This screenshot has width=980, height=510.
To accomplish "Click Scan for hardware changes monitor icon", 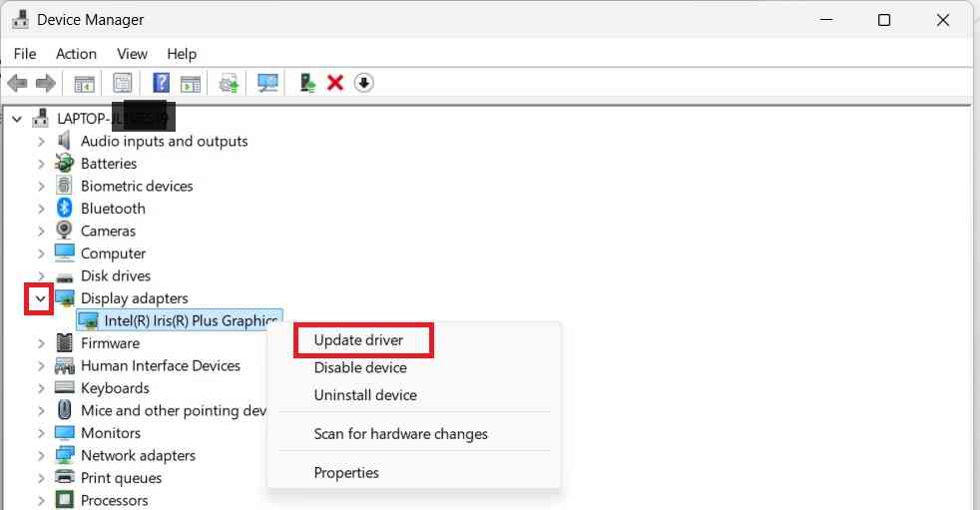I will [267, 83].
